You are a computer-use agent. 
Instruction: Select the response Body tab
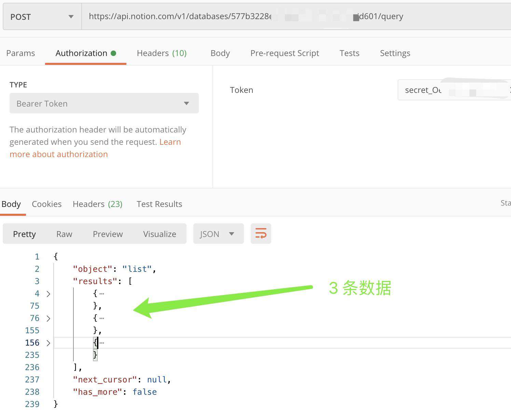pyautogui.click(x=11, y=204)
